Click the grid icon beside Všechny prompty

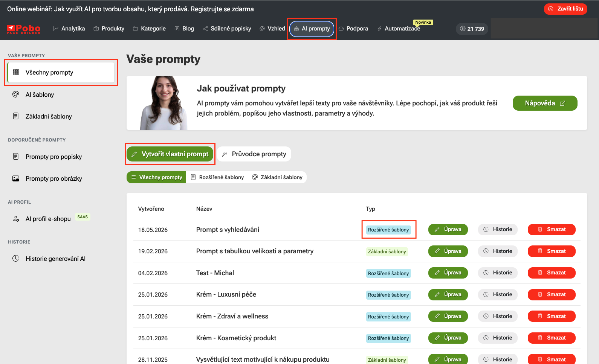click(16, 72)
